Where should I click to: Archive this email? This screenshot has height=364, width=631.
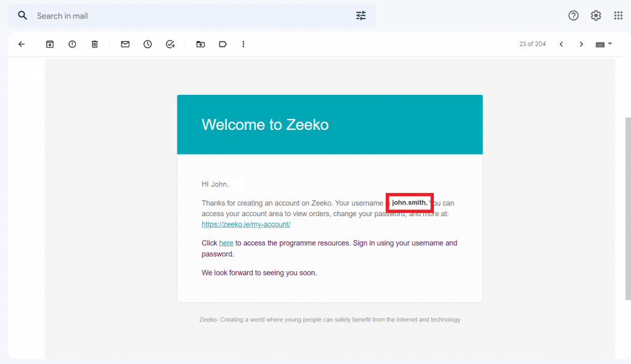(50, 44)
